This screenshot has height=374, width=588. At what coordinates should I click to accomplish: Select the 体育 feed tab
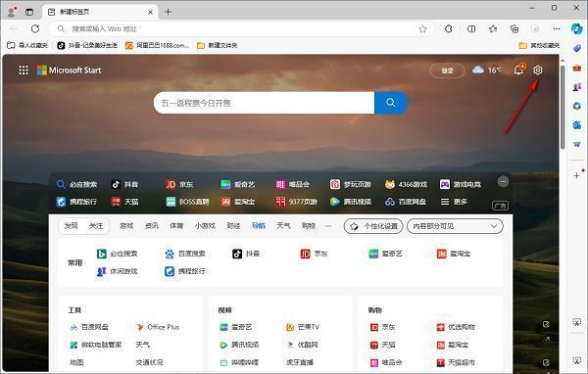coord(176,225)
